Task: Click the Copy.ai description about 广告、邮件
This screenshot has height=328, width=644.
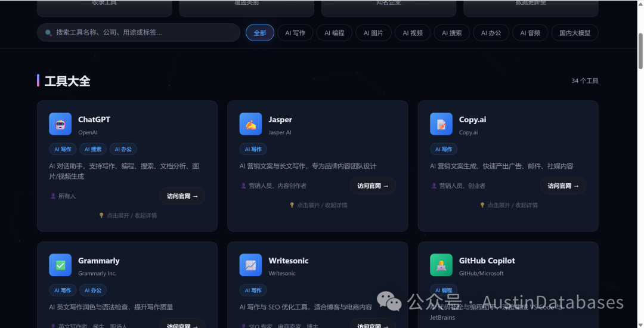Action: [x=501, y=166]
